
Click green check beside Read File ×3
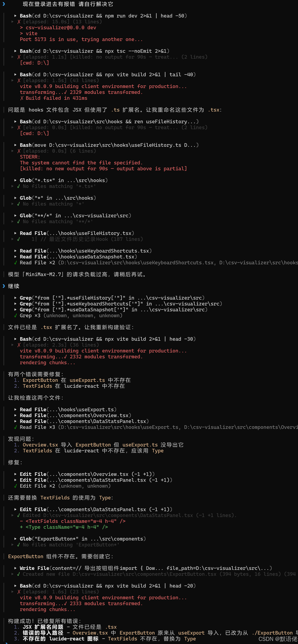click(x=15, y=427)
